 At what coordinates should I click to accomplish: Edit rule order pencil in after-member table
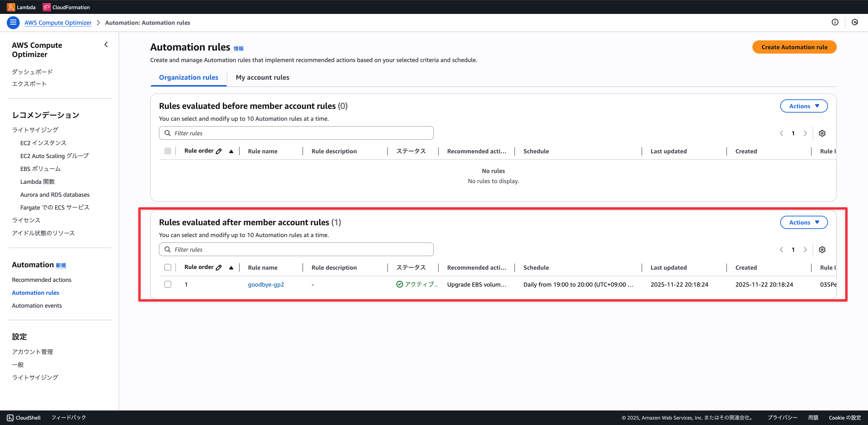(219, 268)
